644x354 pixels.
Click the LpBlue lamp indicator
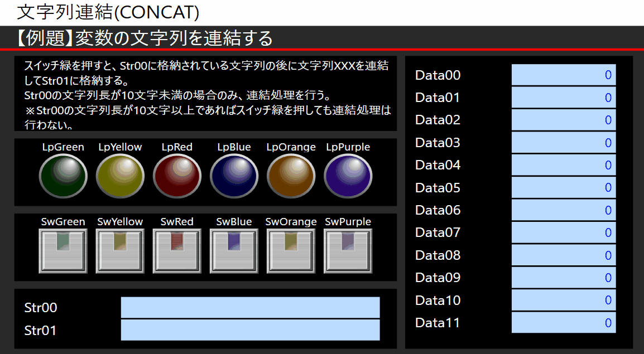click(x=234, y=176)
